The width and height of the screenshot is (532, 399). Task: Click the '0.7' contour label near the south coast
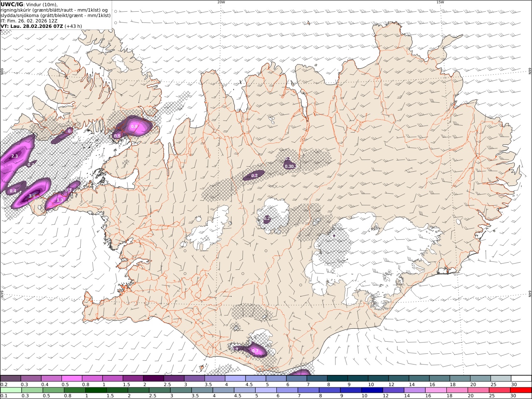pos(255,351)
